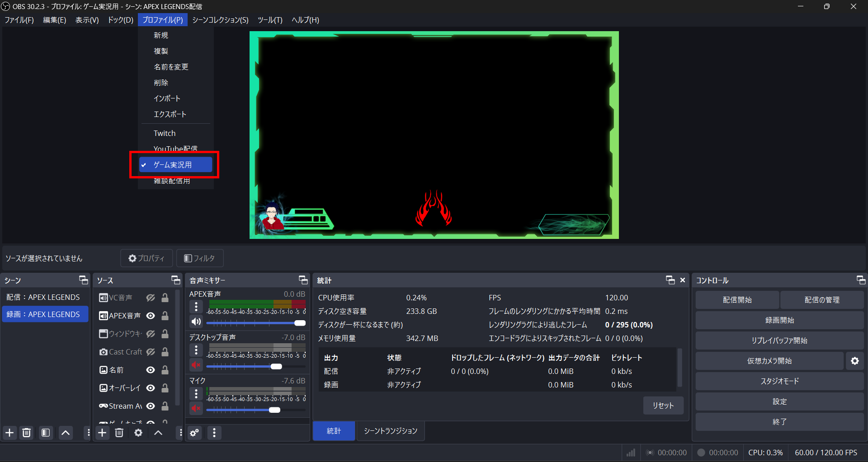
Task: Click the Sources list vertical scrollbar
Action: (177, 348)
